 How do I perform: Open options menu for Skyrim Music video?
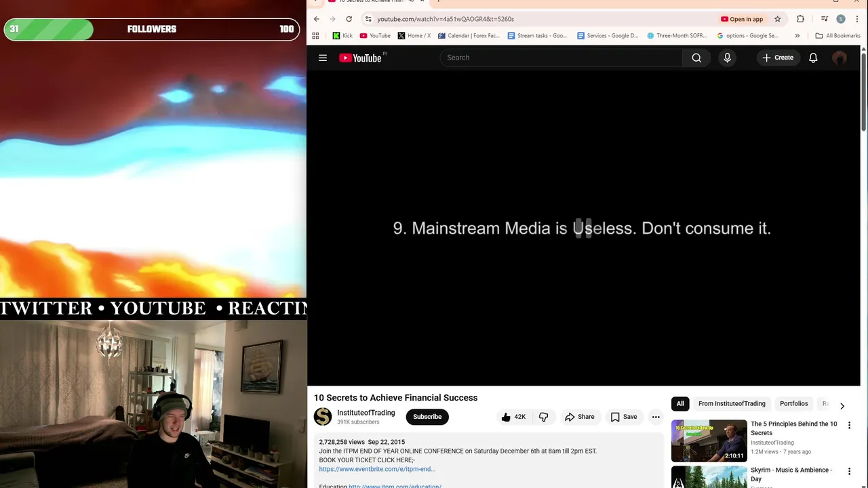(x=849, y=471)
